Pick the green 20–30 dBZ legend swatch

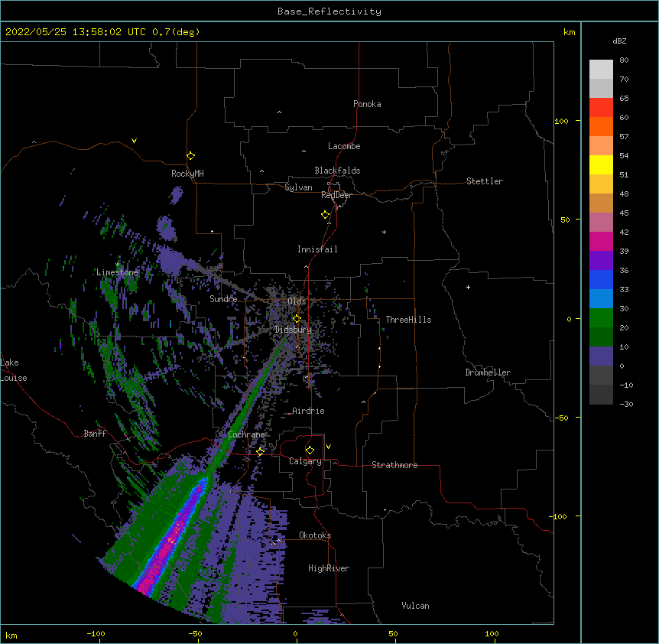pyautogui.click(x=601, y=318)
